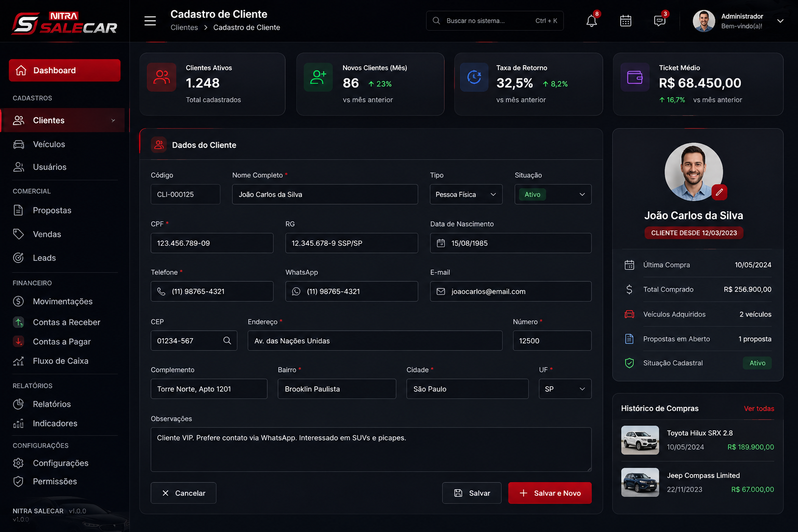Viewport: 798px width, 532px height.
Task: Open Toyota Hilux SRX purchase thumbnail
Action: (640, 440)
